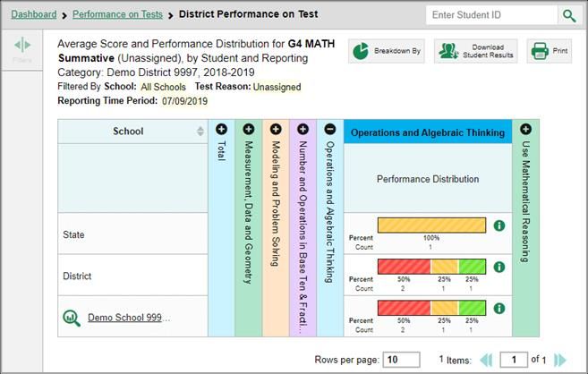Screen dimensions: 588x374
Task: Toggle the Filters panel arrows icon
Action: 22,46
